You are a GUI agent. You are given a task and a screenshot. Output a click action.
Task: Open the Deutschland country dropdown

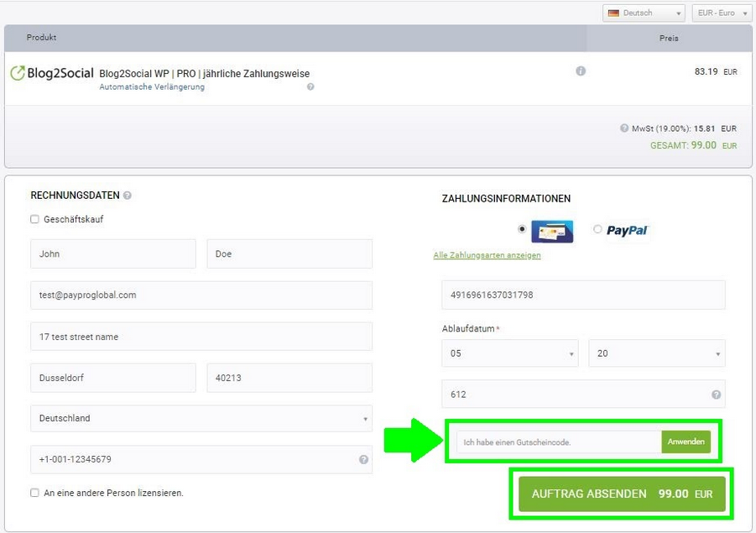tap(201, 418)
